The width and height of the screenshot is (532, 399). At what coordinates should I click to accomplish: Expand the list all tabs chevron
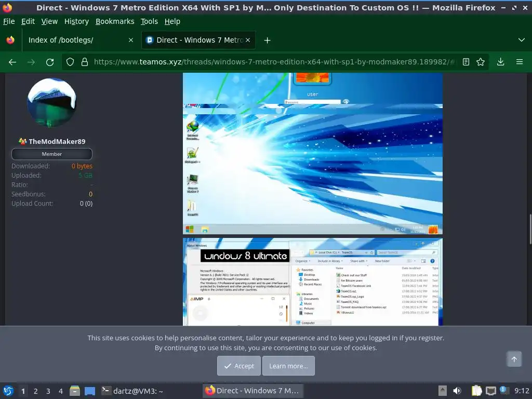tap(522, 40)
